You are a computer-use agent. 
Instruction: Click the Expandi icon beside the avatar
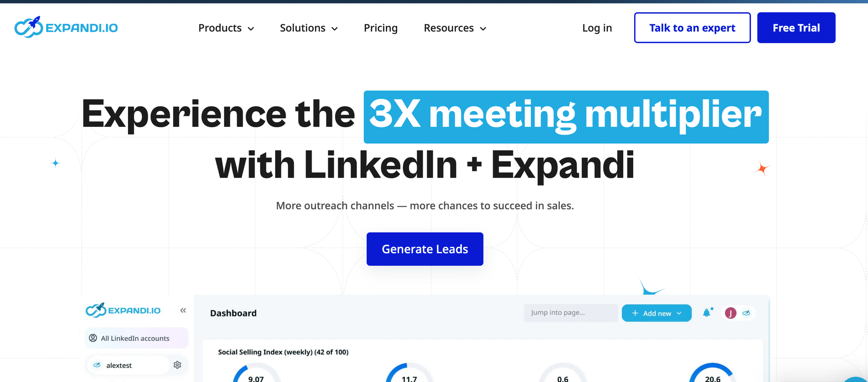[x=746, y=313]
